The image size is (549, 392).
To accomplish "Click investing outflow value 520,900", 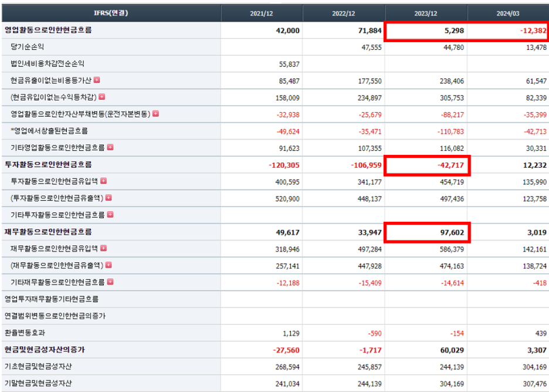I will [287, 198].
